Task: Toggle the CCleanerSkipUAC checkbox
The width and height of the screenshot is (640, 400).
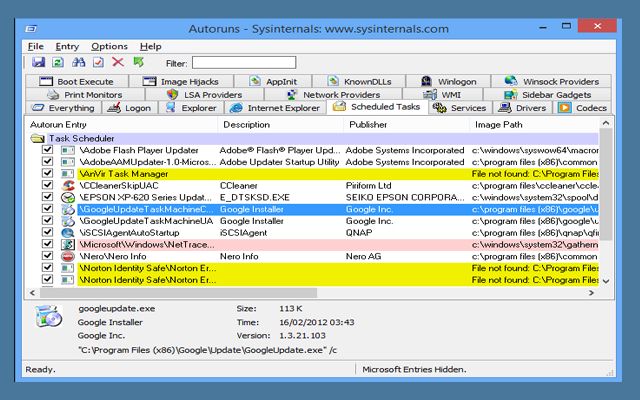Action: (47, 185)
